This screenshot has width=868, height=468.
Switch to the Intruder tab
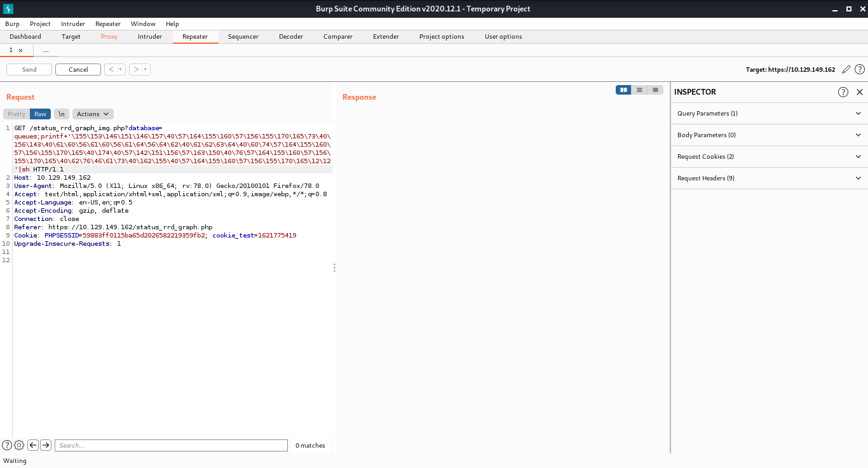click(150, 37)
